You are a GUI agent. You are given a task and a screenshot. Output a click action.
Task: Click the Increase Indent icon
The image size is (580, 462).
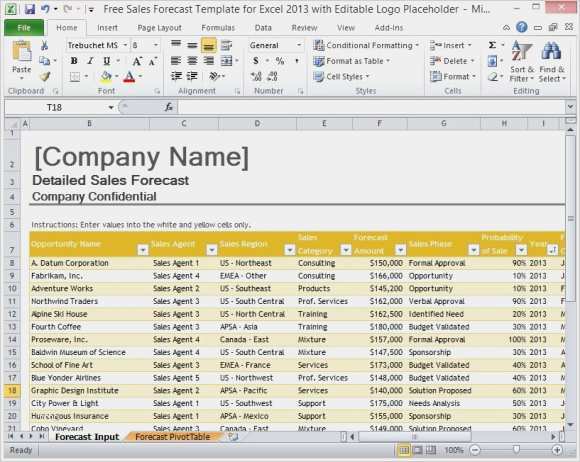[192, 76]
